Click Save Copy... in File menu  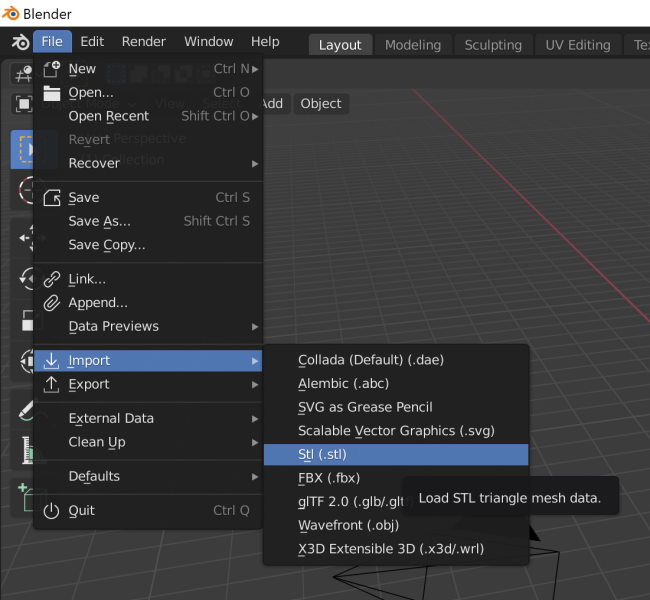[x=148, y=245]
